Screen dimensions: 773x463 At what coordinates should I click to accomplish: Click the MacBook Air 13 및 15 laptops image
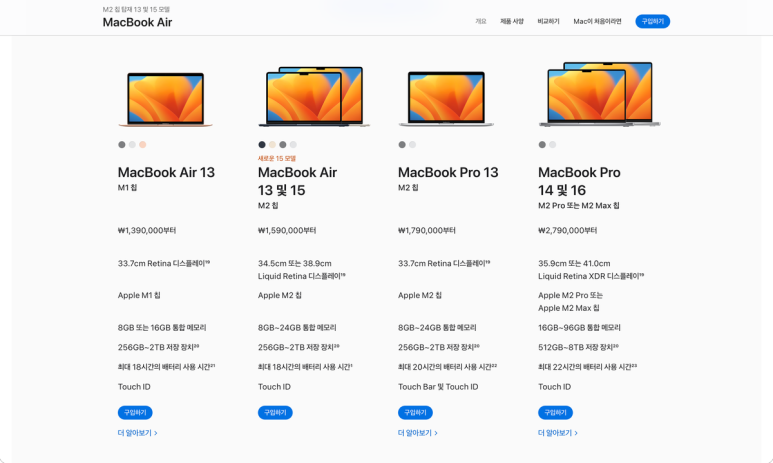tap(314, 96)
